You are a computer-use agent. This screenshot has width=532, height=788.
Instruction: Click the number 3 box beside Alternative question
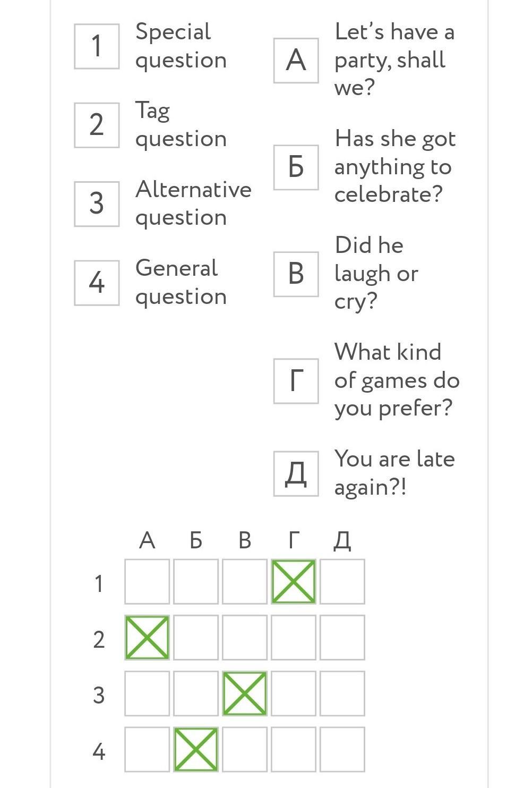(97, 204)
